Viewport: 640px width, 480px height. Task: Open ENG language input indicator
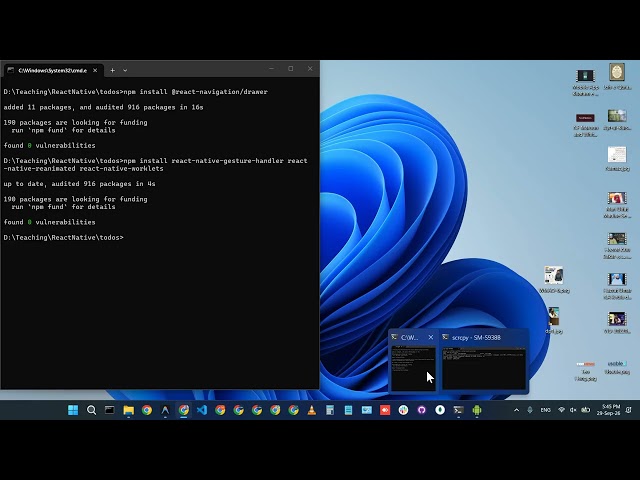[x=545, y=410]
